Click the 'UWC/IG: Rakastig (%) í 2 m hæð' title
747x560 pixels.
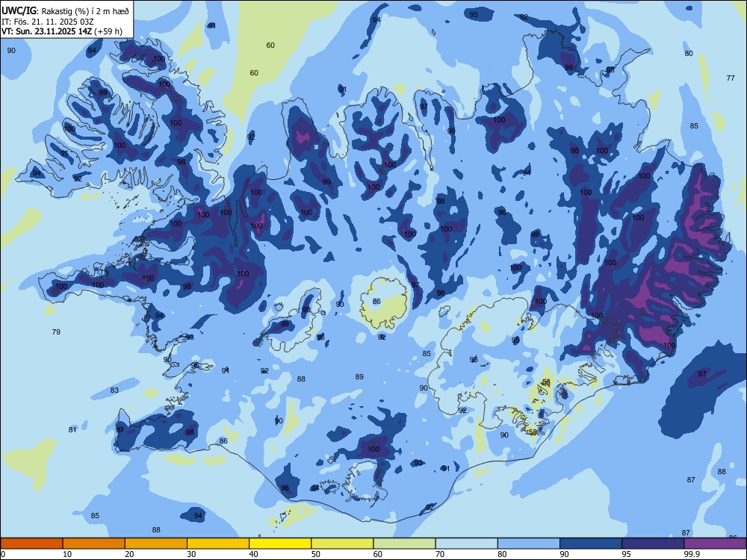point(65,10)
